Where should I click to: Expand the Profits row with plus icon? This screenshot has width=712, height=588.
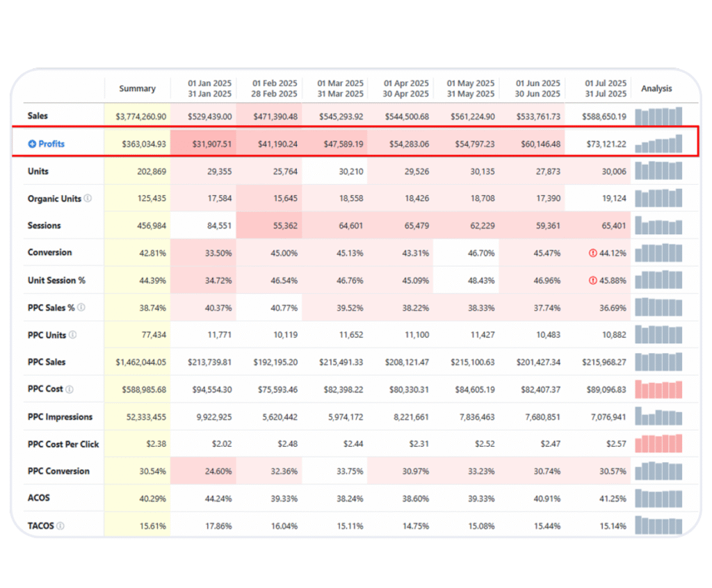pyautogui.click(x=32, y=144)
